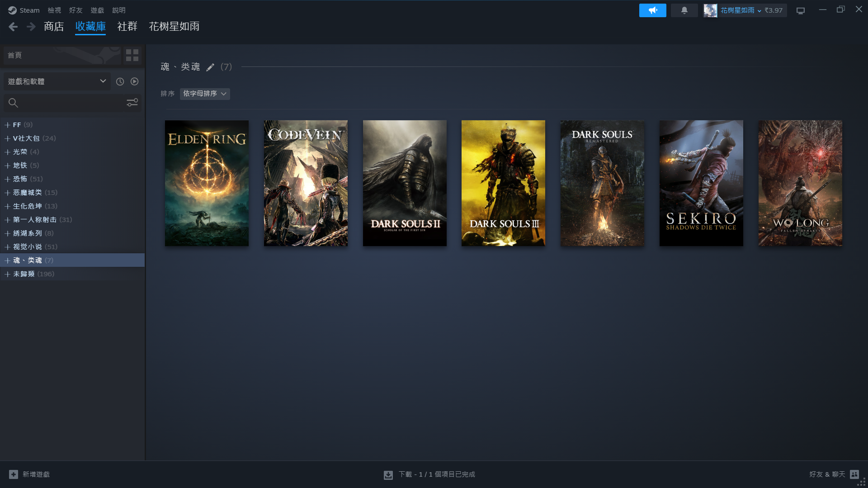Open the Elden Ring game cover
The width and height of the screenshot is (868, 488).
pyautogui.click(x=207, y=183)
